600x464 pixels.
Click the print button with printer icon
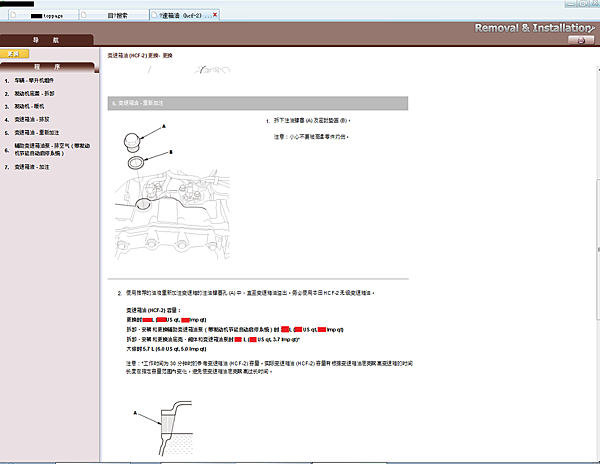point(581,40)
